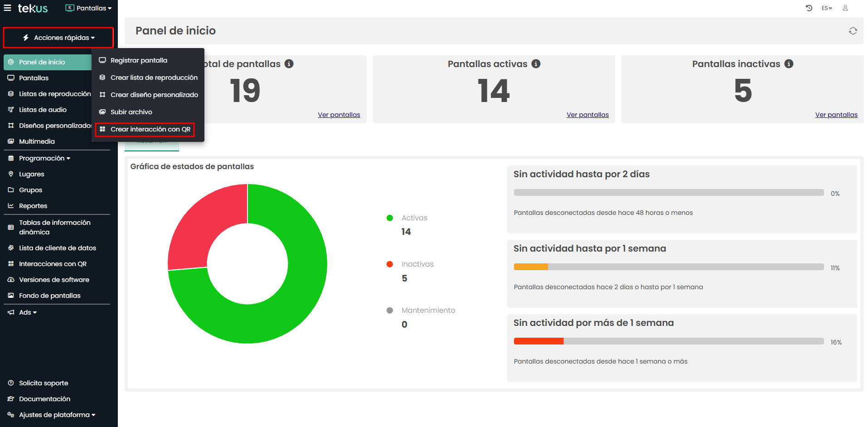Toggle Activas legend item in chart

coord(414,218)
